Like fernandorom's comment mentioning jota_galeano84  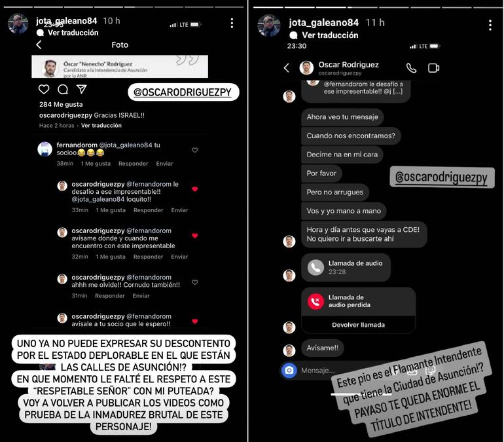195,150
